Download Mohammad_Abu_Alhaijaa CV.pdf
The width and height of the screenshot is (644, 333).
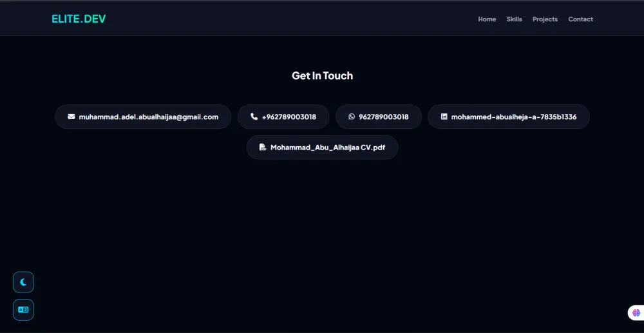323,147
